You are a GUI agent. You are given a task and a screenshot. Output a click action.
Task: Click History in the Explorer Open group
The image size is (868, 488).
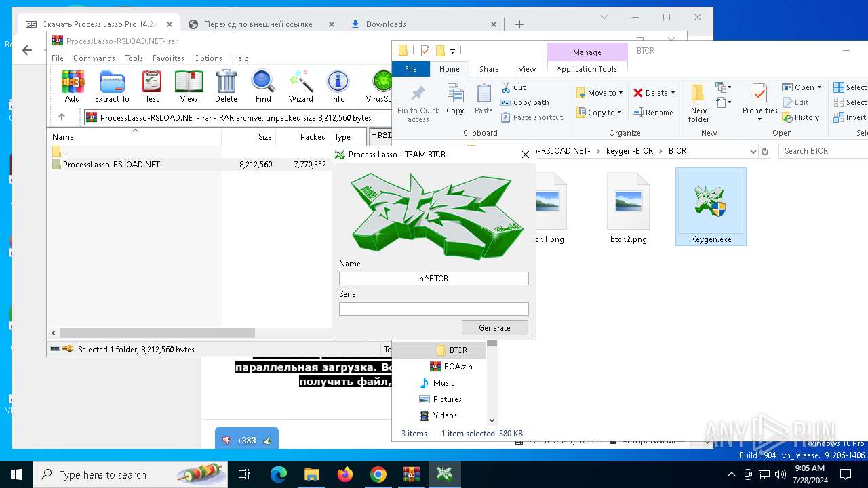pos(801,117)
